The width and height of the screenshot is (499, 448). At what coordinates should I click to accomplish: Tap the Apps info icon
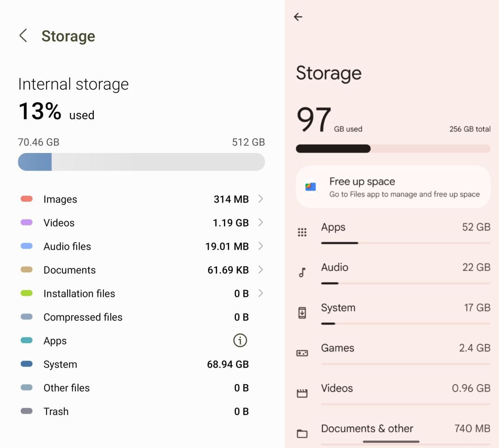pos(240,341)
